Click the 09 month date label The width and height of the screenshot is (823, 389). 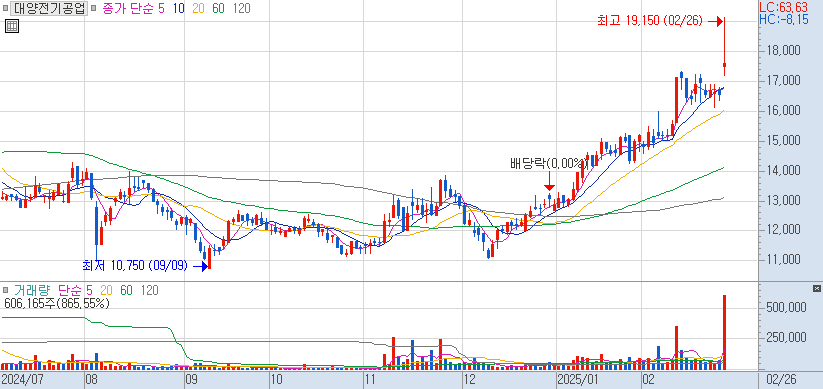[193, 379]
